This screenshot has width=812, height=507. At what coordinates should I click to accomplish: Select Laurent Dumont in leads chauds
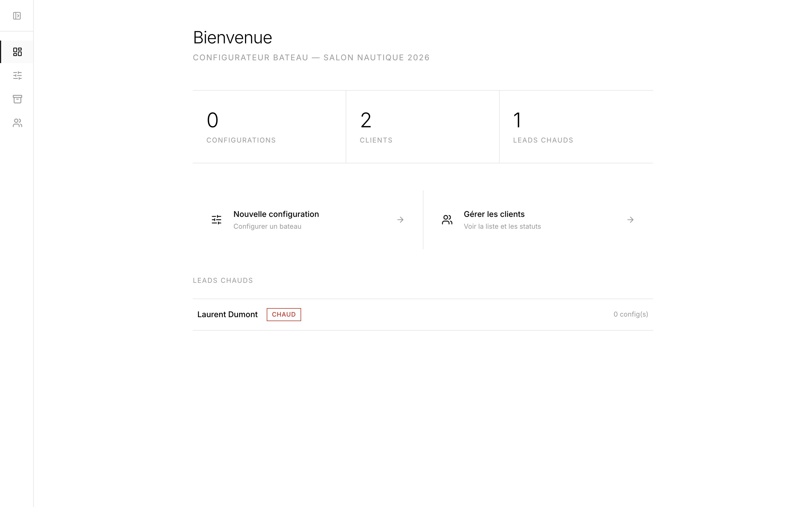[x=228, y=314]
